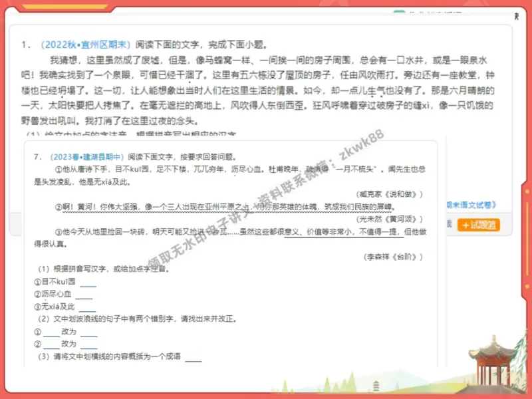This screenshot has width=532, height=399.
Task: Click question (1) 根据拼音写汉字，或给加点字注音。
Action: [x=104, y=269]
